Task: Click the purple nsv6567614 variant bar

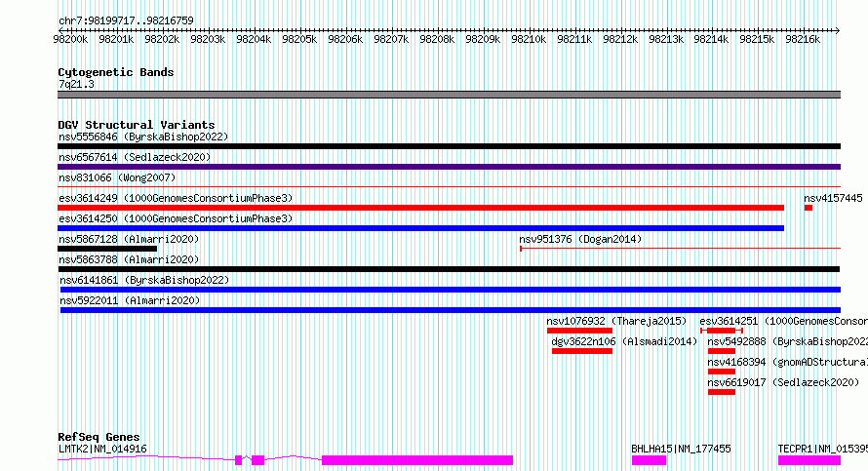Action: pos(449,167)
